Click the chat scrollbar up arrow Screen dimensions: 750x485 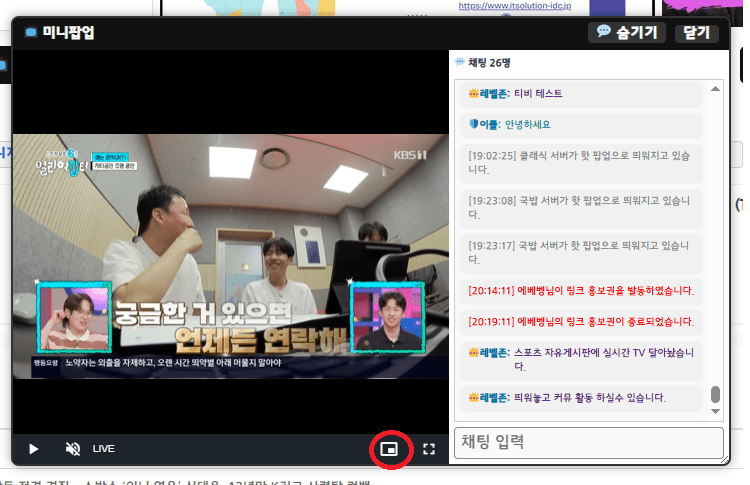(716, 89)
